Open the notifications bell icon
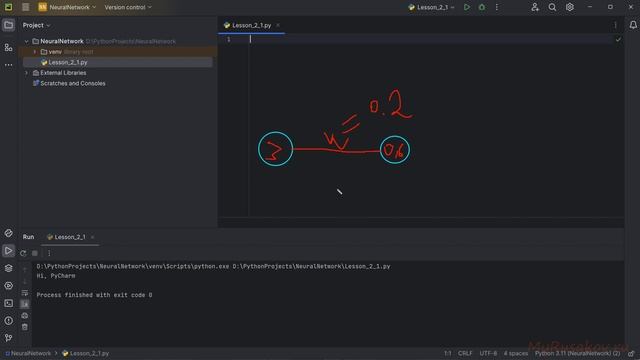This screenshot has width=640, height=360. [x=633, y=25]
